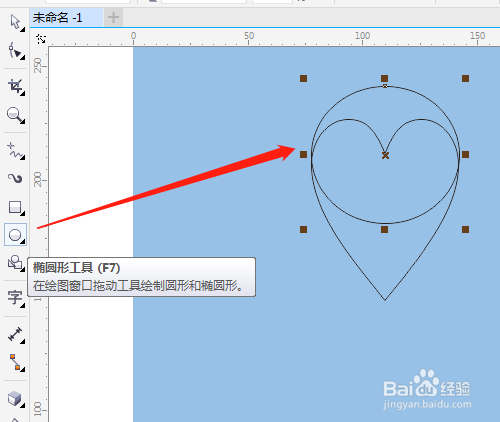Click the bottom-center selection handle
This screenshot has width=500, height=422.
coord(384,229)
